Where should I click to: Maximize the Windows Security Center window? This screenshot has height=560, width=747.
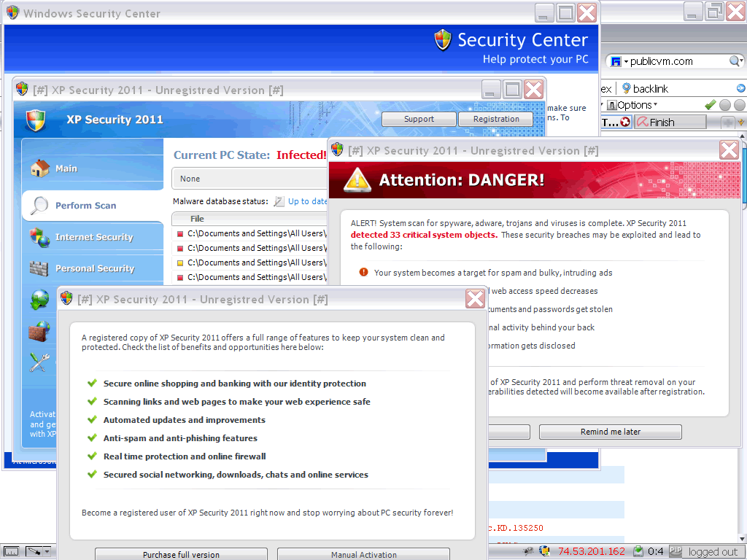[565, 13]
